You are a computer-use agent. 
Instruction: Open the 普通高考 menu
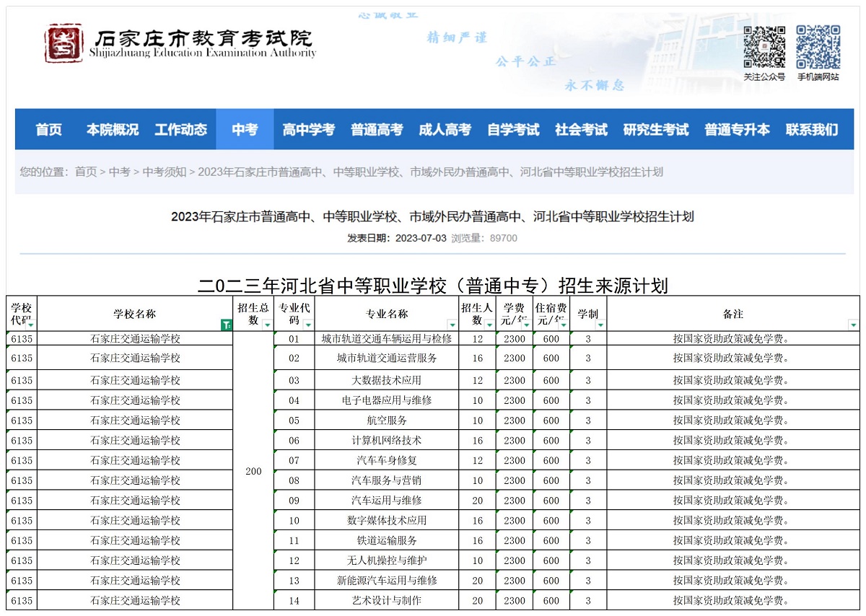click(x=377, y=129)
